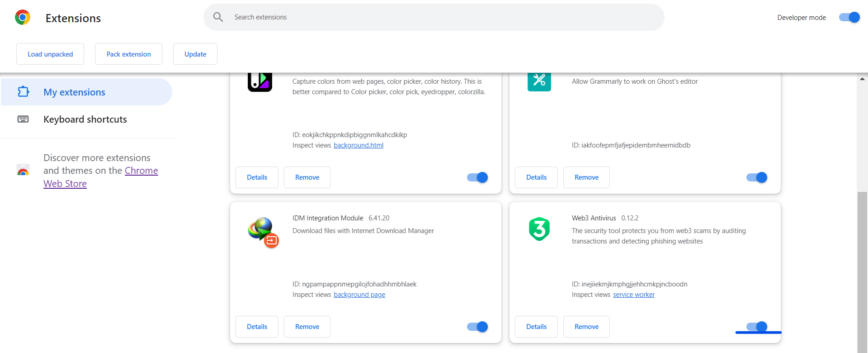Click the ID ngpampappnmepgilojfohadhhmbhlaek text
Image resolution: width=868 pixels, height=353 pixels.
354,284
